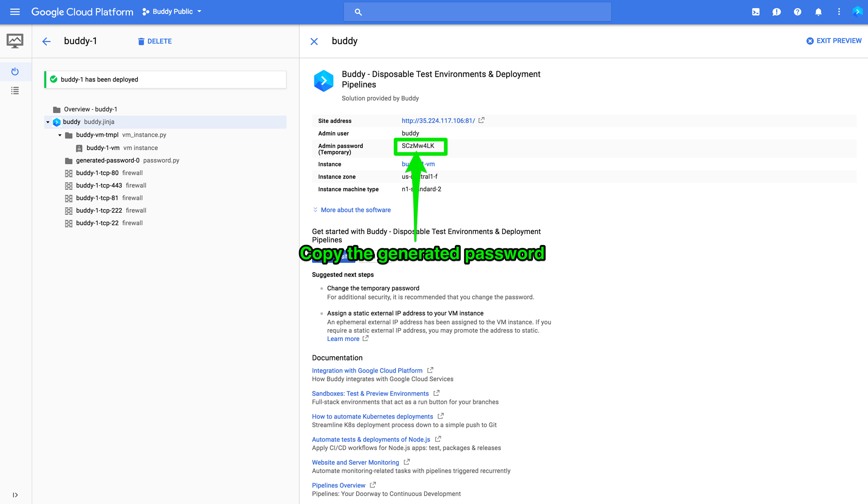
Task: Open the help question mark icon
Action: click(x=797, y=12)
